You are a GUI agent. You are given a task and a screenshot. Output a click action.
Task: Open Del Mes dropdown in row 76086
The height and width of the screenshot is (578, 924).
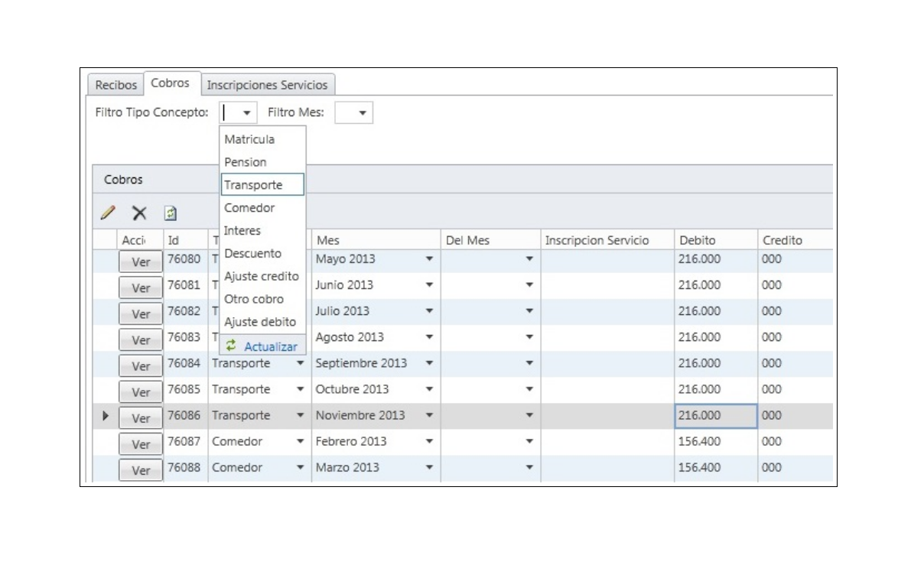click(x=529, y=415)
